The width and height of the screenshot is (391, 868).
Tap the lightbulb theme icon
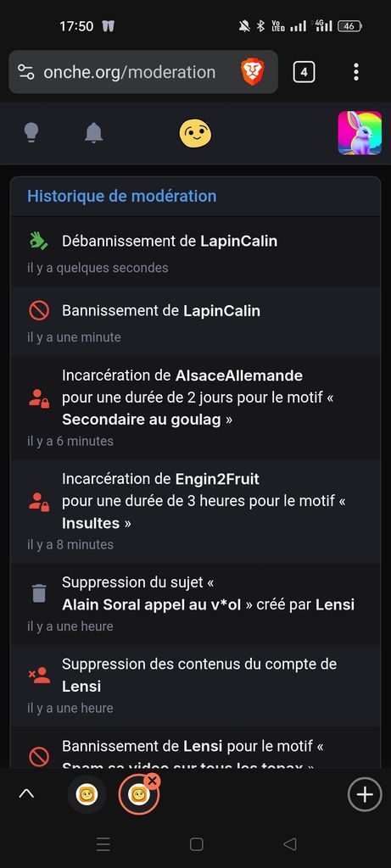click(32, 133)
